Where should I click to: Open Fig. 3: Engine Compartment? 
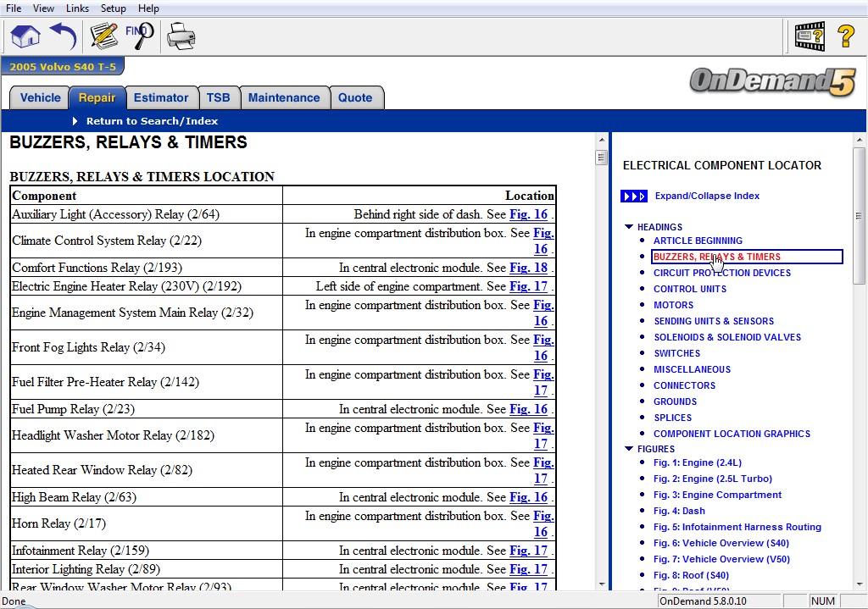717,495
